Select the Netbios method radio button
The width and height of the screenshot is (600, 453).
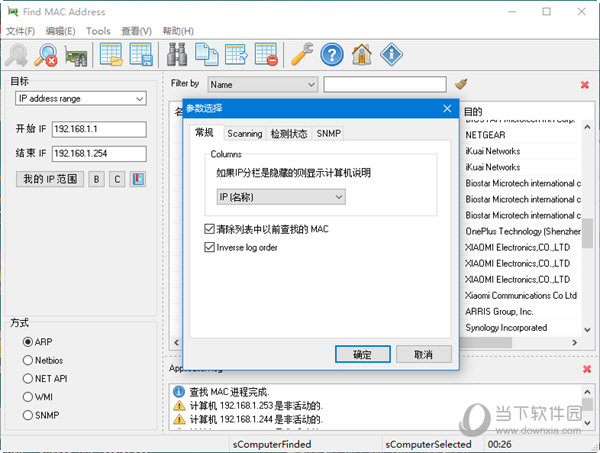pos(28,360)
